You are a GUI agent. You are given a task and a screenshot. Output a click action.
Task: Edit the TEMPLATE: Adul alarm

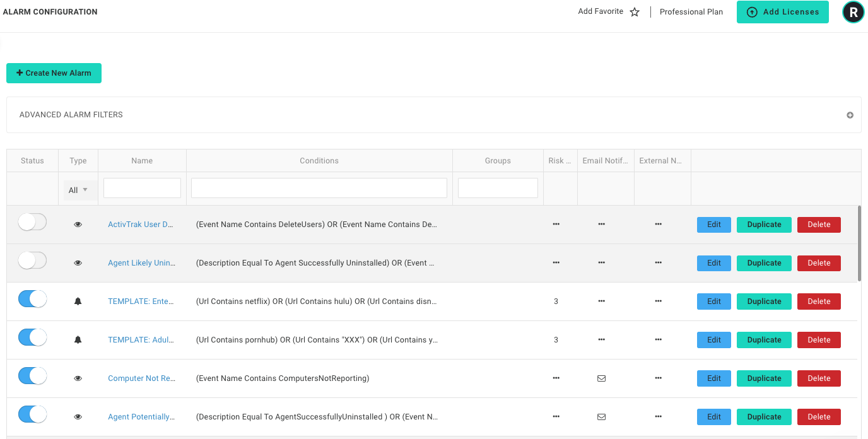click(x=714, y=340)
